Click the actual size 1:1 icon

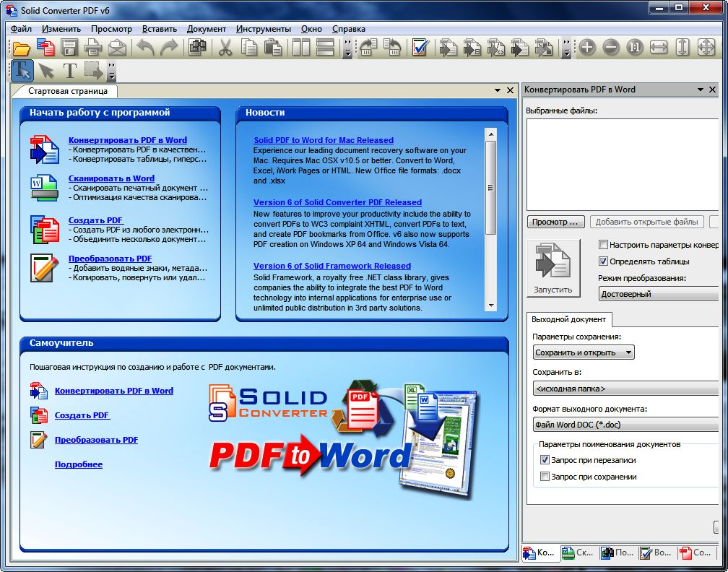point(634,48)
